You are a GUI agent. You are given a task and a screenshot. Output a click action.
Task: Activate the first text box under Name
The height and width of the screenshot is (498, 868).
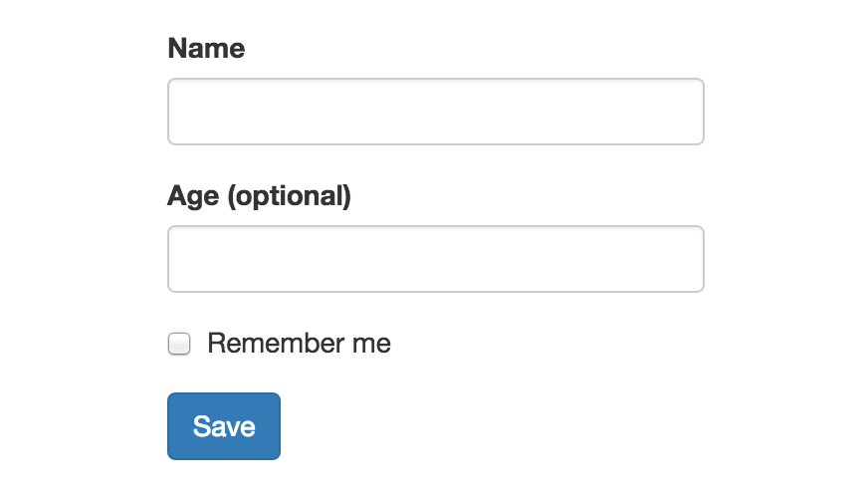[436, 112]
